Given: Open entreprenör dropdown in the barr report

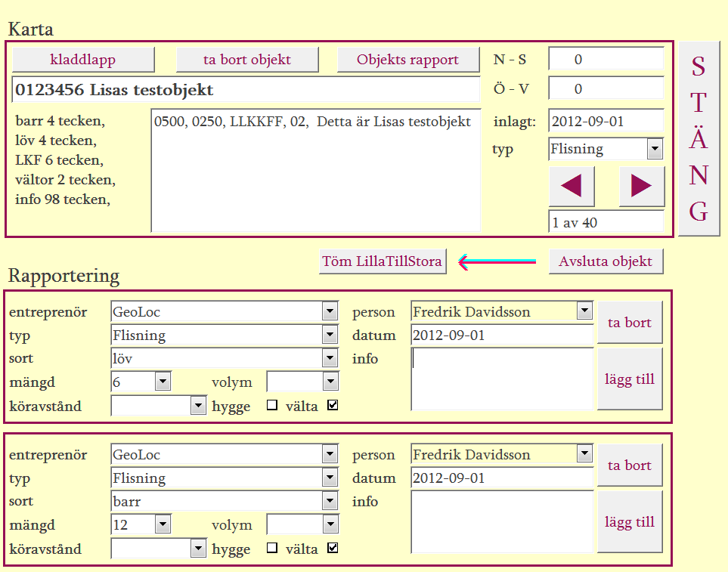Looking at the screenshot, I should click(330, 454).
